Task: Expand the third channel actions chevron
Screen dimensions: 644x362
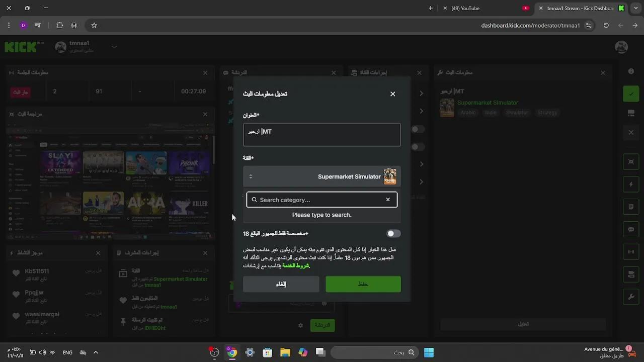Action: tap(421, 164)
